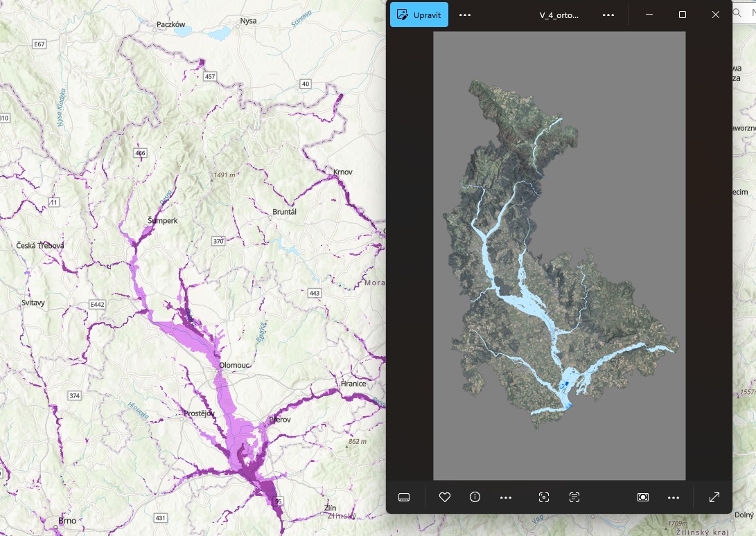Click the V_4_orto... file name title
756x536 pixels.
coord(559,15)
